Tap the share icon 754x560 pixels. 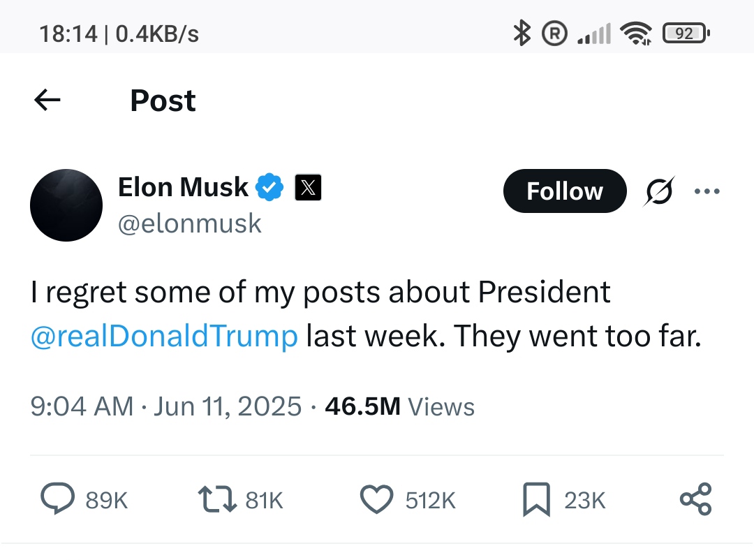(695, 499)
